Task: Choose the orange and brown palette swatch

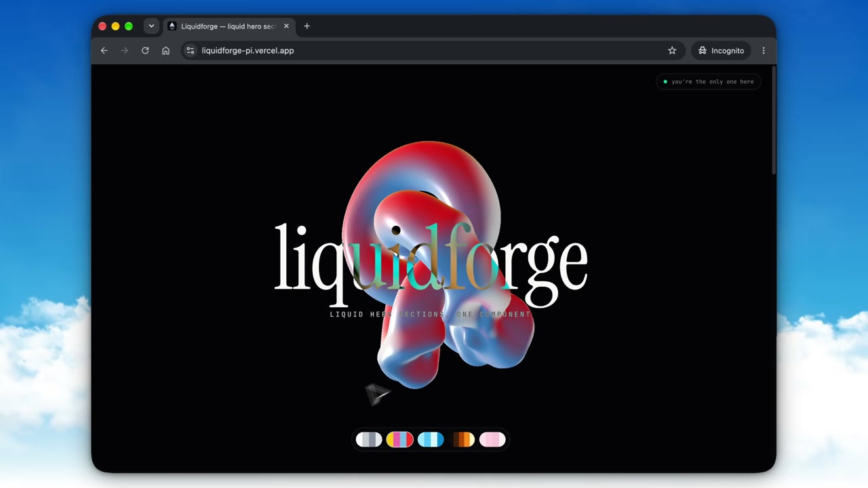Action: (462, 439)
